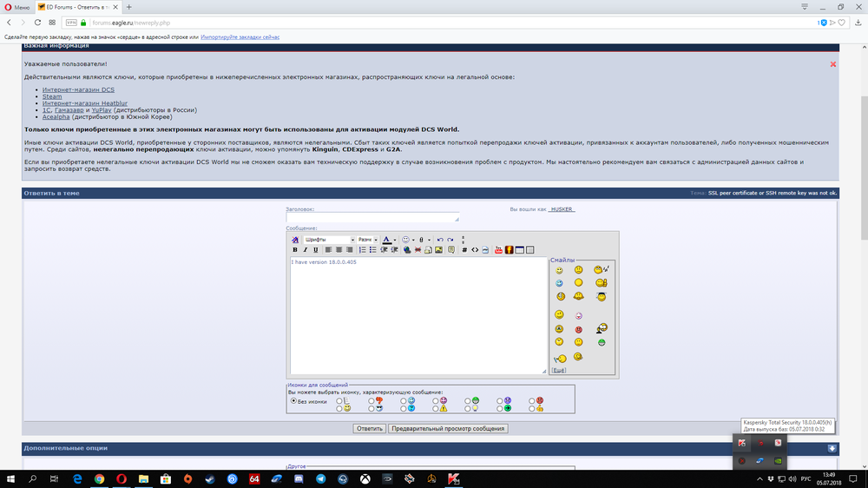868x488 pixels.
Task: Click the text color A swatch
Action: (387, 240)
